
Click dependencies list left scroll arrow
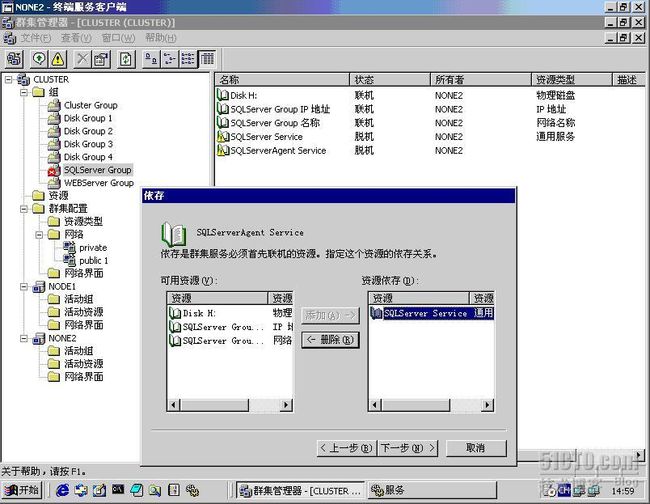[375, 405]
